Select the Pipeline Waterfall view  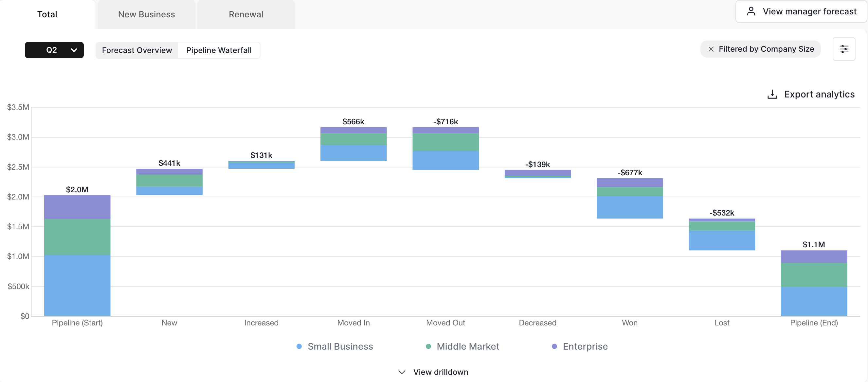click(x=219, y=50)
